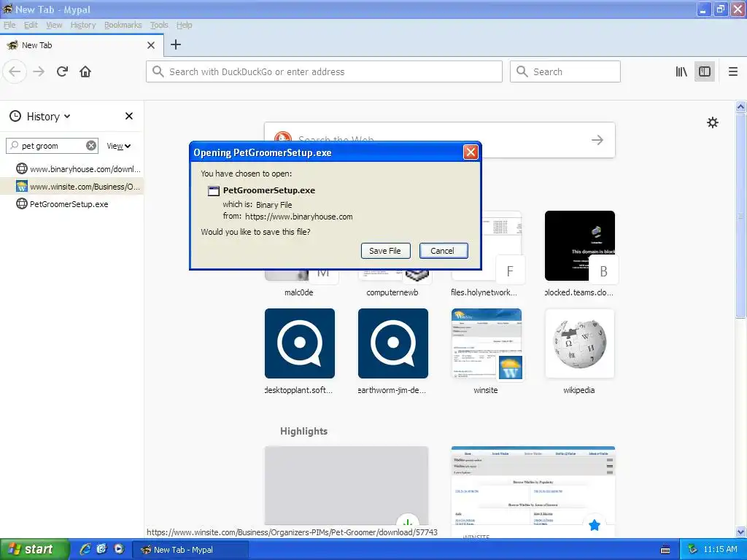Image resolution: width=747 pixels, height=560 pixels.
Task: Close the Opening PetGroomerSetup.exe dialog
Action: tap(471, 152)
